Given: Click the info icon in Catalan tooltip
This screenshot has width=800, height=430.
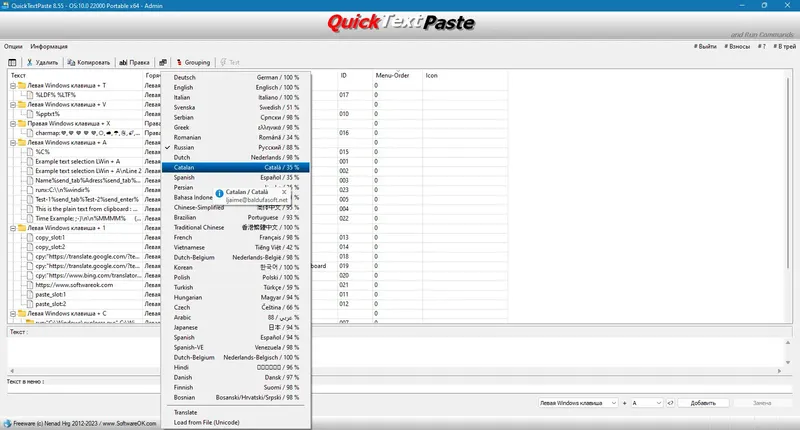Looking at the screenshot, I should pyautogui.click(x=219, y=193).
